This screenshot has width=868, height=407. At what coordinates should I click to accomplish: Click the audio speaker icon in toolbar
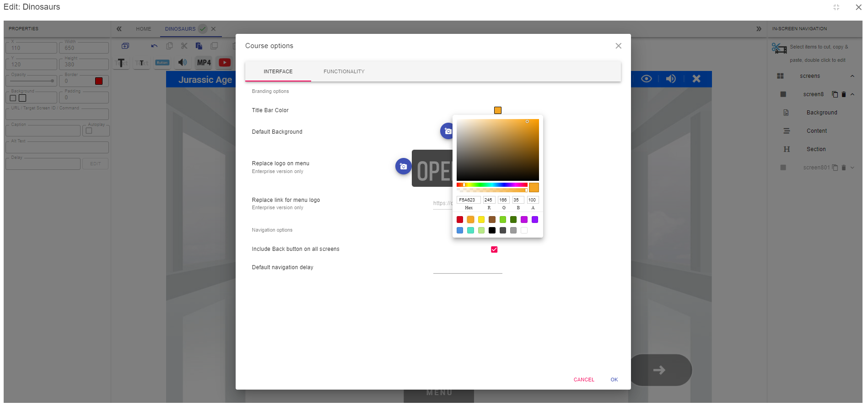[x=183, y=62]
